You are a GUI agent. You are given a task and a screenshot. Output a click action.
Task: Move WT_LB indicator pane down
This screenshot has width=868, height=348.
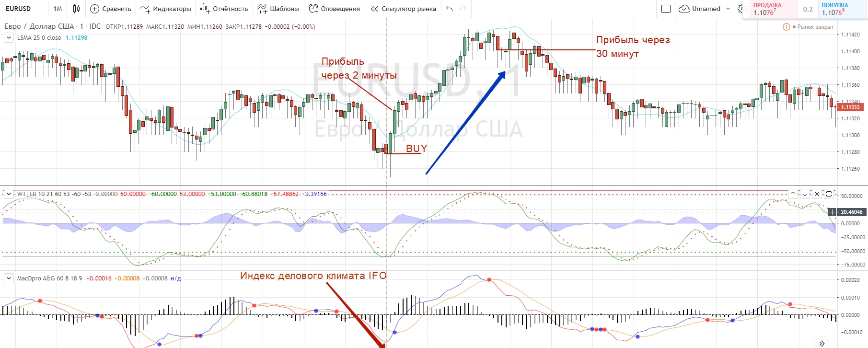[805, 194]
